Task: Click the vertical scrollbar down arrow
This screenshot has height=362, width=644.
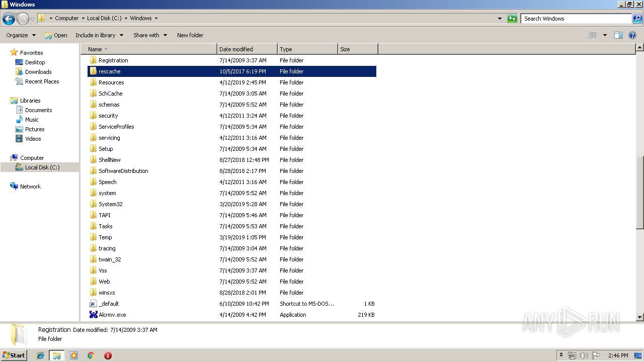Action: [640, 317]
